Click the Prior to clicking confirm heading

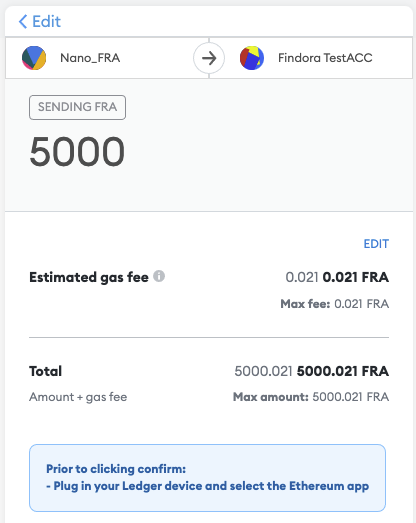pos(116,469)
